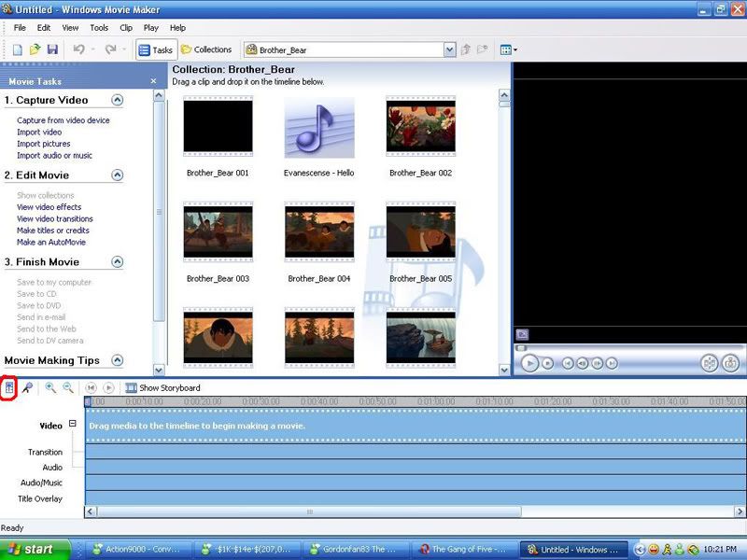
Task: Open the Redo history dropdown arrow
Action: coord(124,49)
